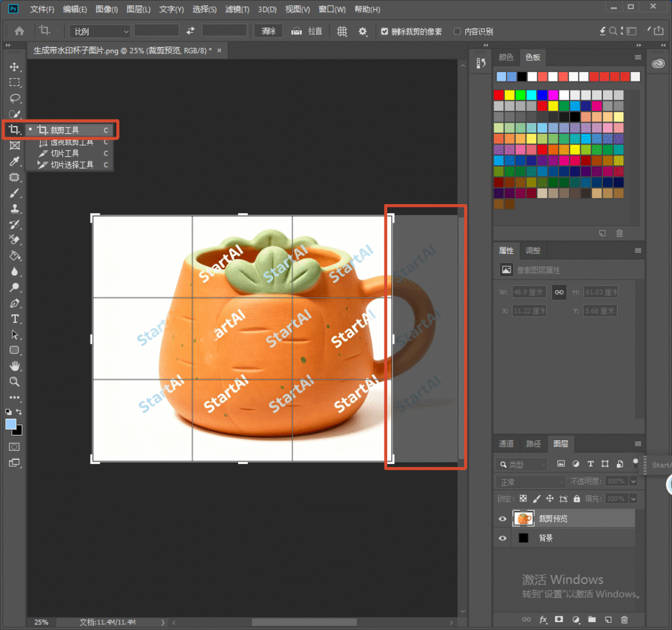The height and width of the screenshot is (630, 672).
Task: Open Creative Cloud Libraries panel icon
Action: (658, 64)
